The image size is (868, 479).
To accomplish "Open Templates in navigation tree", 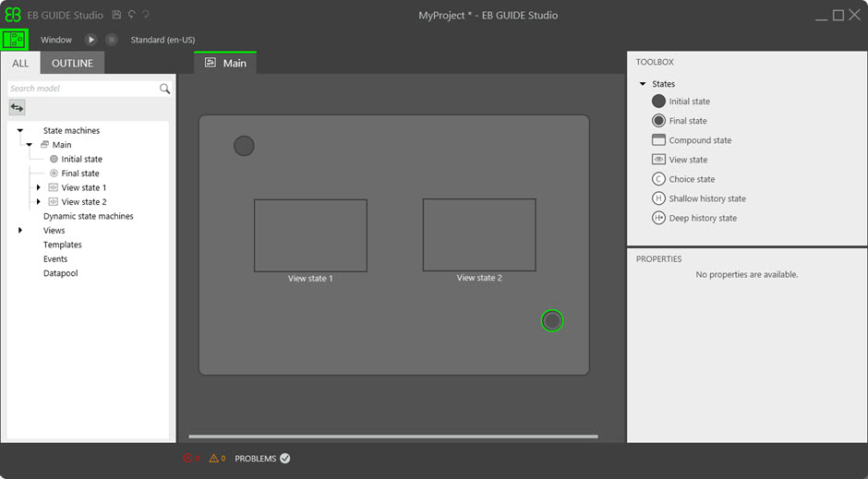I will coord(62,245).
